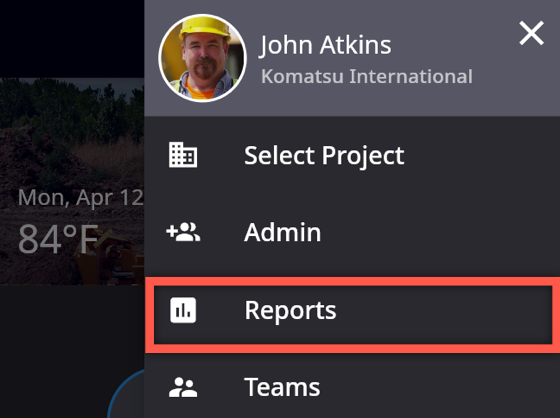Click the dark overlay below the weather photo

54,350
